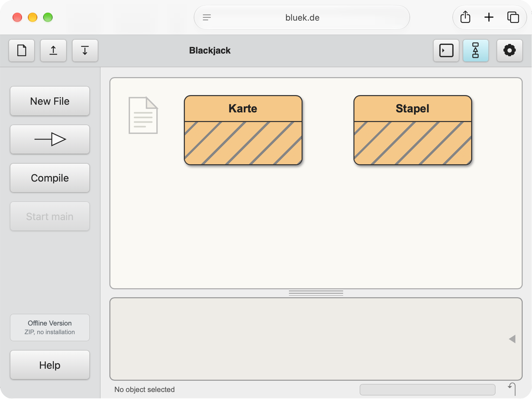Select the Stapel class box
This screenshot has width=532, height=399.
pyautogui.click(x=413, y=130)
